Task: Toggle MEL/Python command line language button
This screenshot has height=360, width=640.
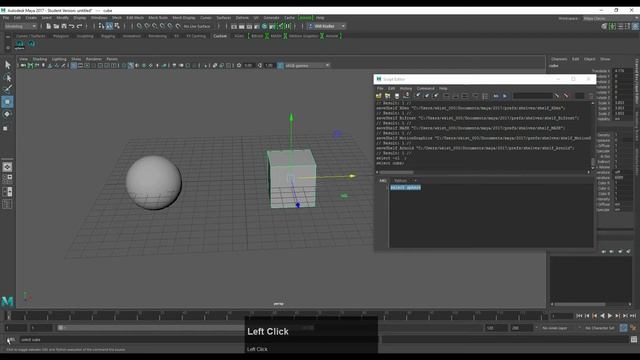Action: pos(11,339)
